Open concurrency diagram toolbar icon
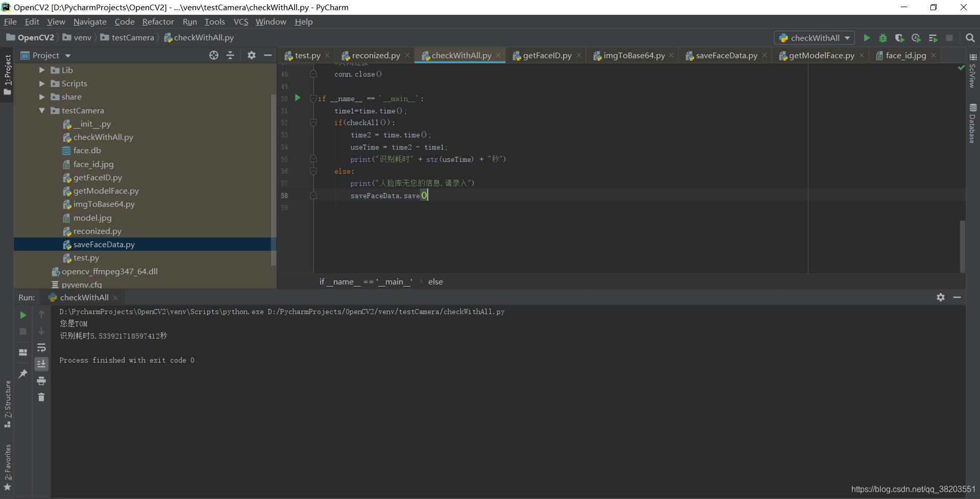This screenshot has height=499, width=980. (933, 38)
